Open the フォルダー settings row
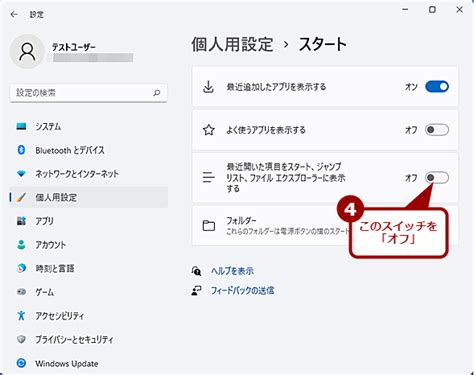This screenshot has width=474, height=375. click(325, 226)
